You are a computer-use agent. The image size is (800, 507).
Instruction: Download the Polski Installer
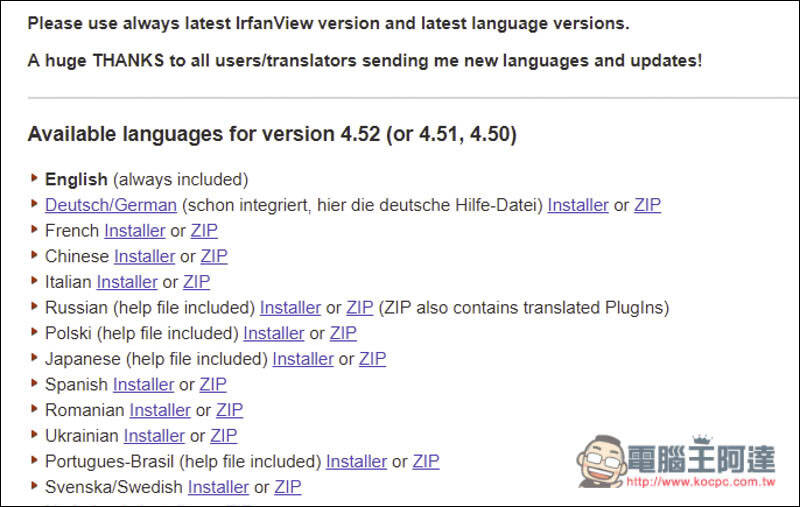(x=273, y=333)
